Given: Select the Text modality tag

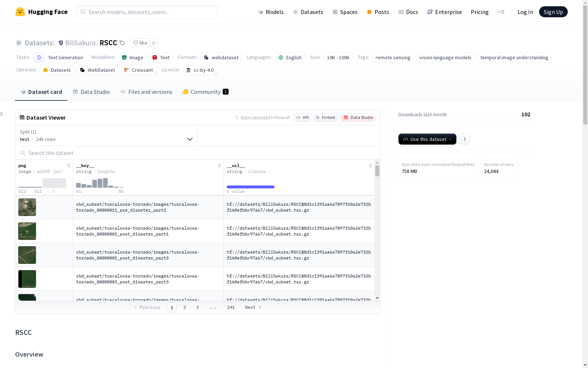Looking at the screenshot, I should click(x=161, y=57).
